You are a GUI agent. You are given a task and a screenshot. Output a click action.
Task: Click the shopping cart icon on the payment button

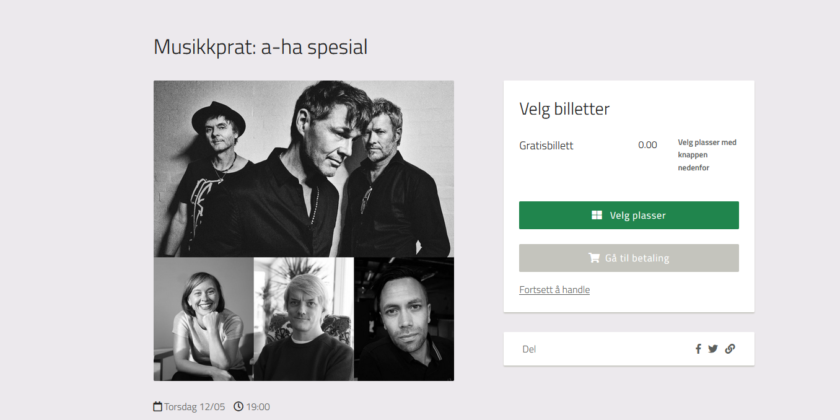594,258
